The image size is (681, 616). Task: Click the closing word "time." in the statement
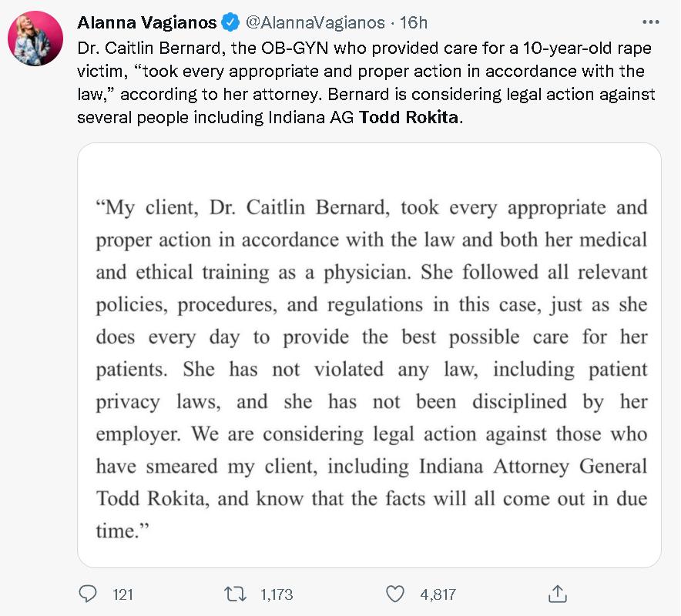tap(117, 531)
